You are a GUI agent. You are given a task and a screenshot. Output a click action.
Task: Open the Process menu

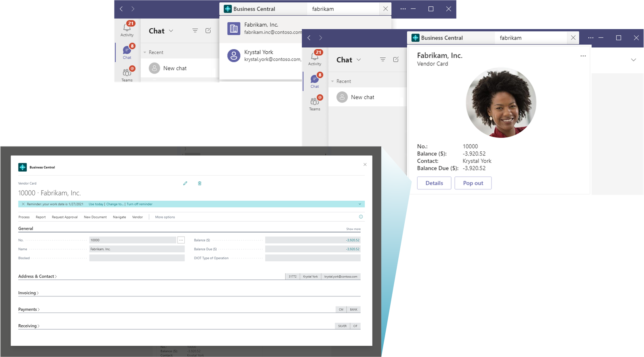coord(24,217)
